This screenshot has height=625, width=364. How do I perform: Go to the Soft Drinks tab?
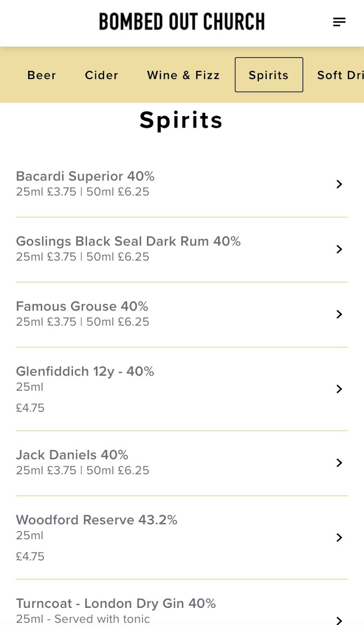[340, 75]
